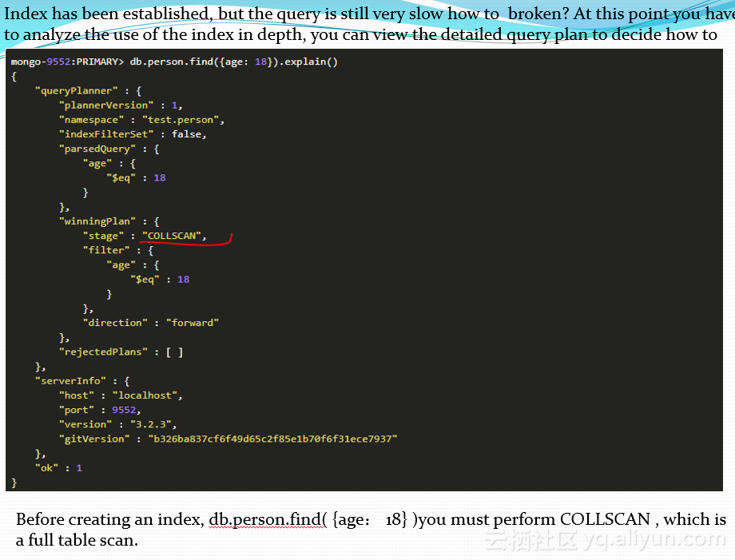Click the "rejectedPlans" : [ ] line

pos(121,352)
